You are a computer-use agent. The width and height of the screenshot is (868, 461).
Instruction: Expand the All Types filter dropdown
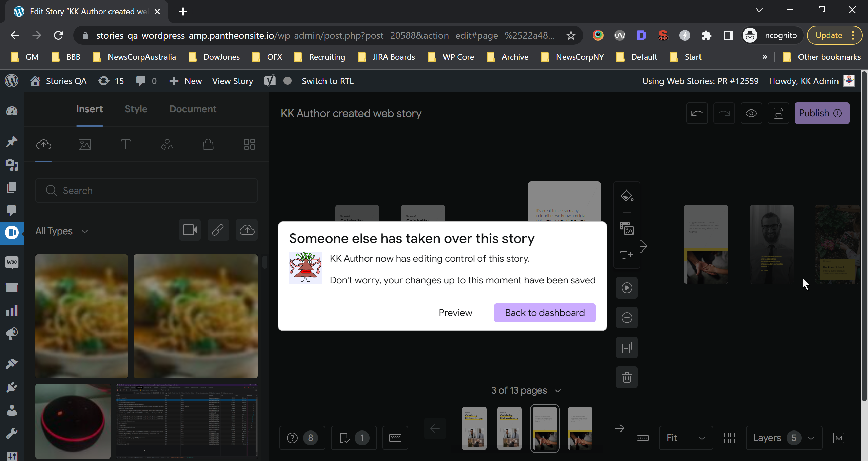pyautogui.click(x=62, y=231)
